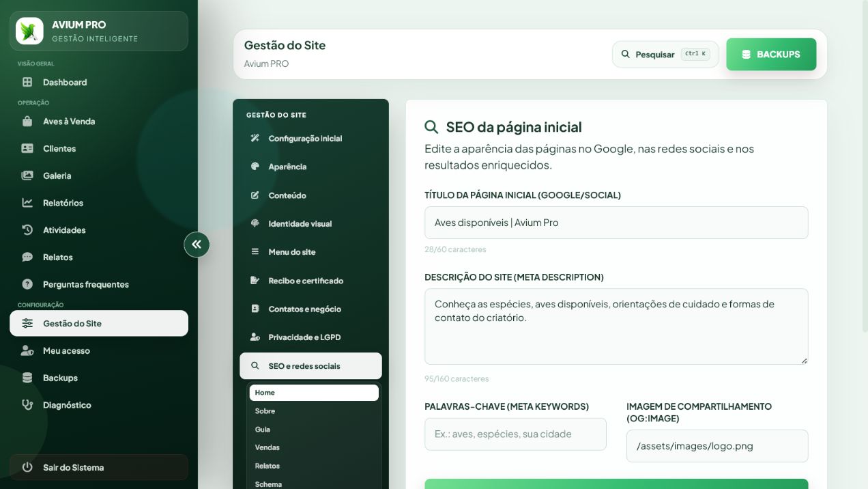Click the Relatórios chart icon
868x489 pixels.
pyautogui.click(x=27, y=203)
